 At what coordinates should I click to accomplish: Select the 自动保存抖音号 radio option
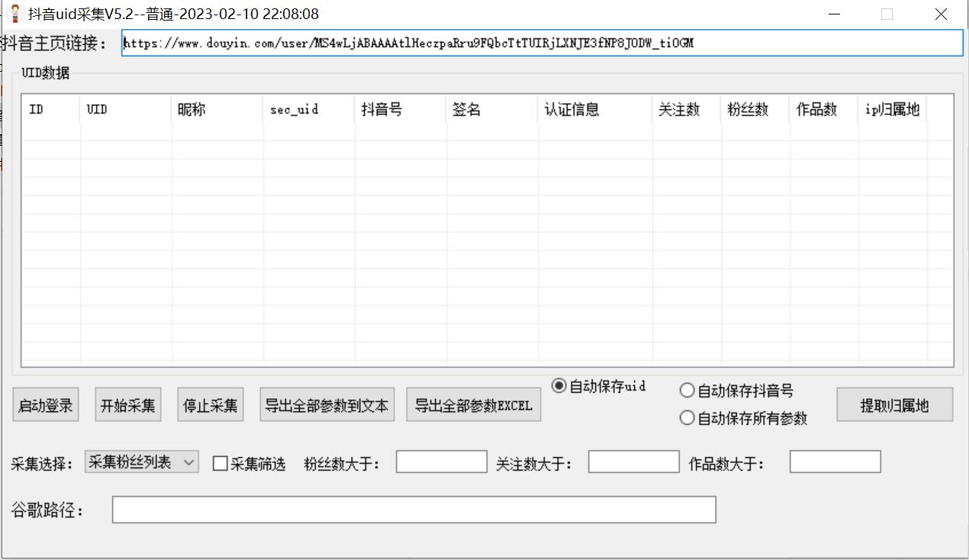pyautogui.click(x=687, y=391)
